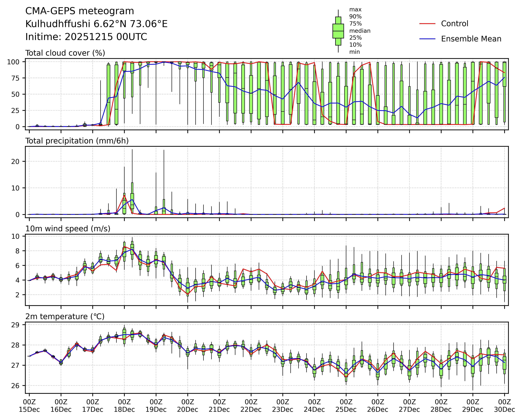The width and height of the screenshot is (522, 420).
Task: Click the 'CMA-GEPS meteogram' title
Action: tap(80, 11)
